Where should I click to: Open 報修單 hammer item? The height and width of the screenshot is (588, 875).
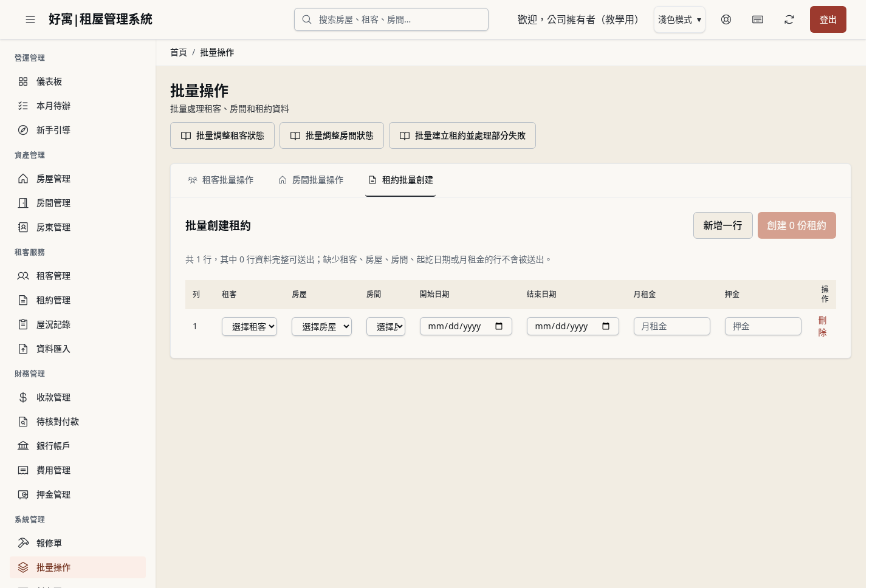click(x=78, y=543)
